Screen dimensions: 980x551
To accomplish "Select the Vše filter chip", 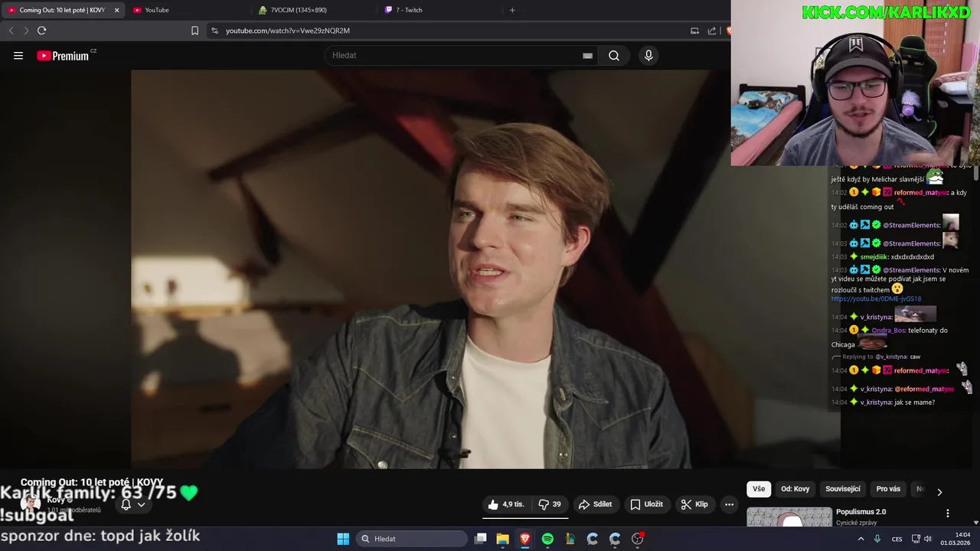I will (758, 489).
